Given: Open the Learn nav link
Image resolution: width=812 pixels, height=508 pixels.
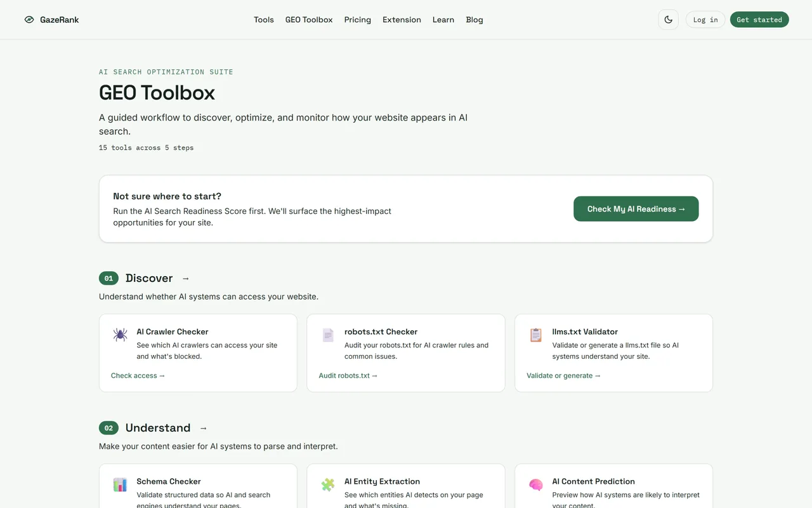Looking at the screenshot, I should 443,20.
